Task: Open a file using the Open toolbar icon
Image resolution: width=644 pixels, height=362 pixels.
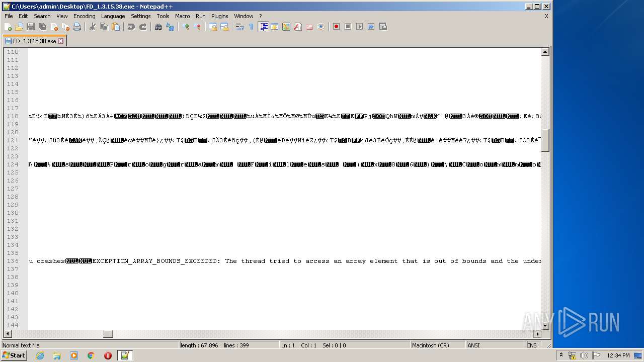Action: [x=19, y=27]
